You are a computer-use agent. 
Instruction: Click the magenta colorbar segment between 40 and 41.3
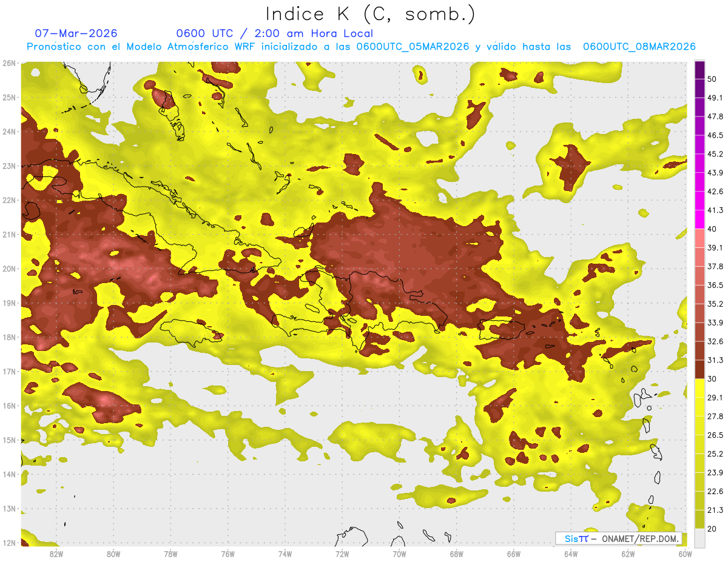click(699, 219)
